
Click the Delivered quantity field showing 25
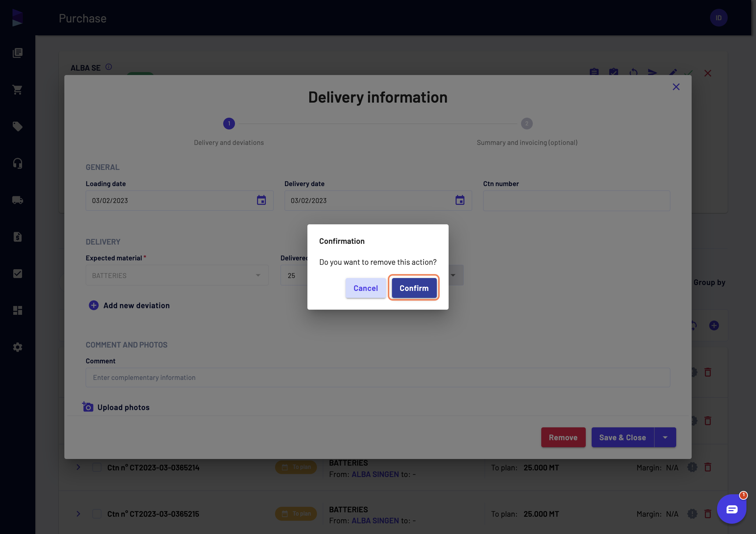coord(294,275)
